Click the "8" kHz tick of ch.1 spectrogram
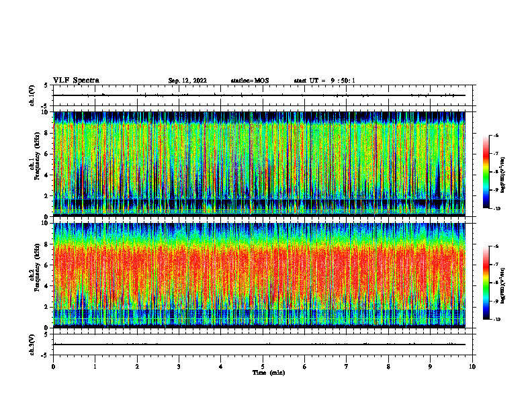532x411 pixels. [46, 133]
